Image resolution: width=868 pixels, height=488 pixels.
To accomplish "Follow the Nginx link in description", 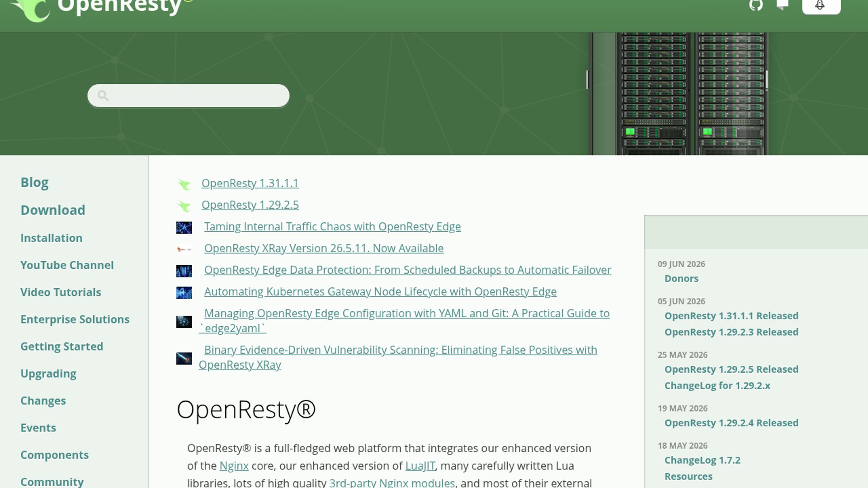I will tap(234, 465).
